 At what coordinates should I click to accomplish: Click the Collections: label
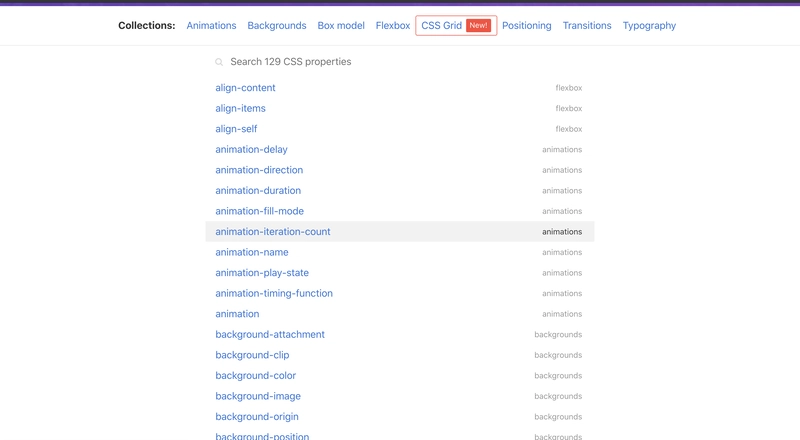147,26
